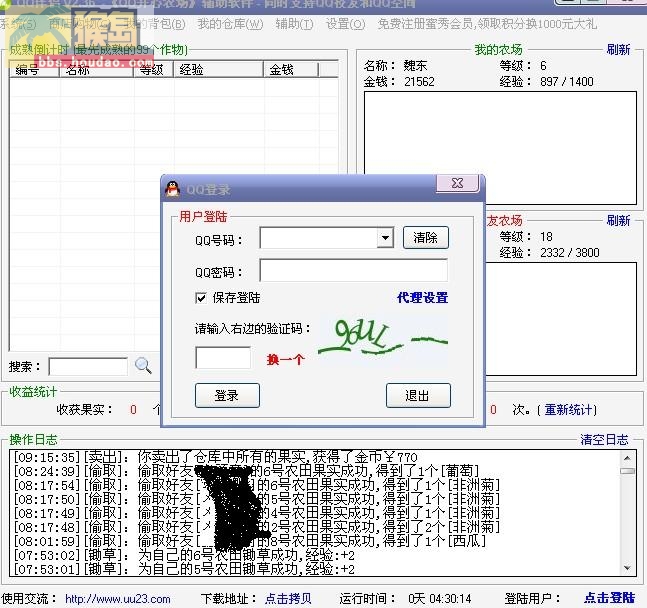Sort by 等级 column header
The width and height of the screenshot is (647, 608).
tap(153, 69)
